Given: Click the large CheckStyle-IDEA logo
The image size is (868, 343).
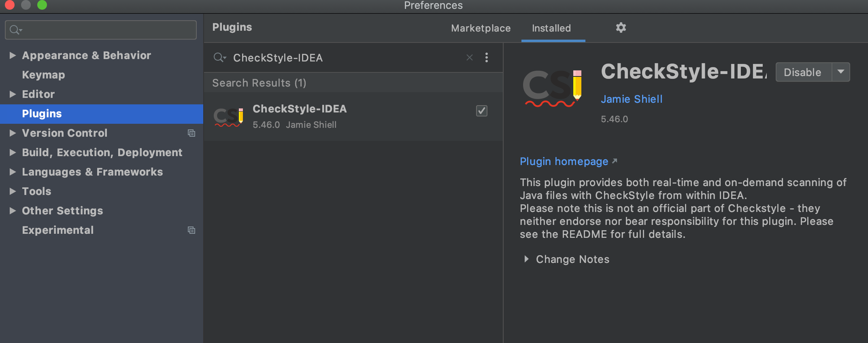Looking at the screenshot, I should 552,88.
